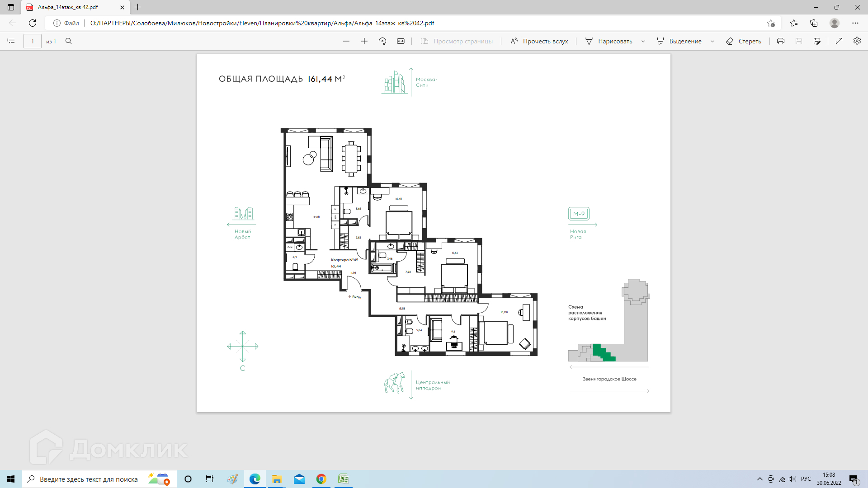Viewport: 868px width, 488px height.
Task: Toggle the Нарисовать draw tool
Action: (x=609, y=41)
